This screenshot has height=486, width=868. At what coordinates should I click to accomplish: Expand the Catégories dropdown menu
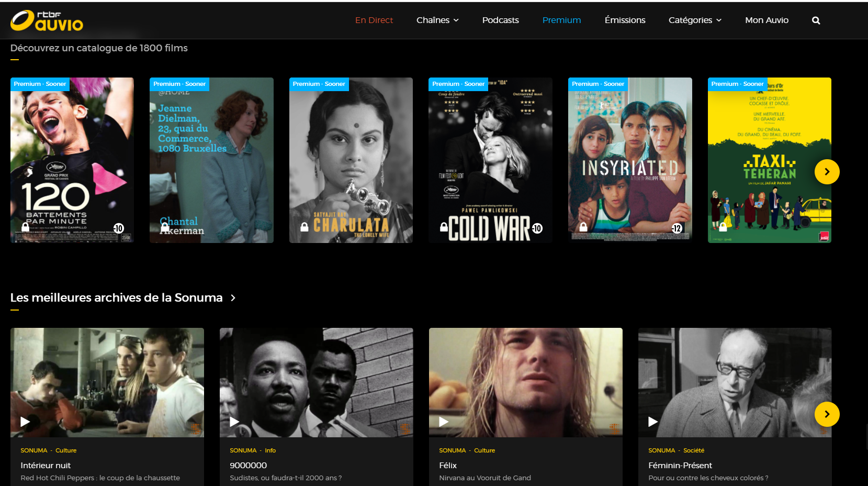tap(695, 20)
